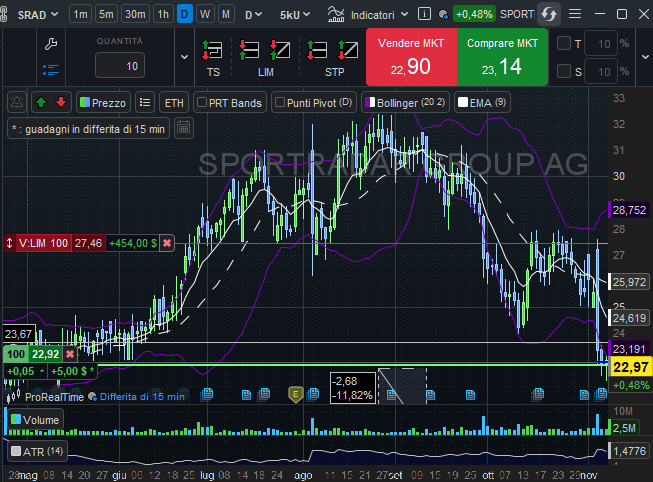Click the TS trailing stop order icon
Screen dimensions: 653x482
point(212,49)
